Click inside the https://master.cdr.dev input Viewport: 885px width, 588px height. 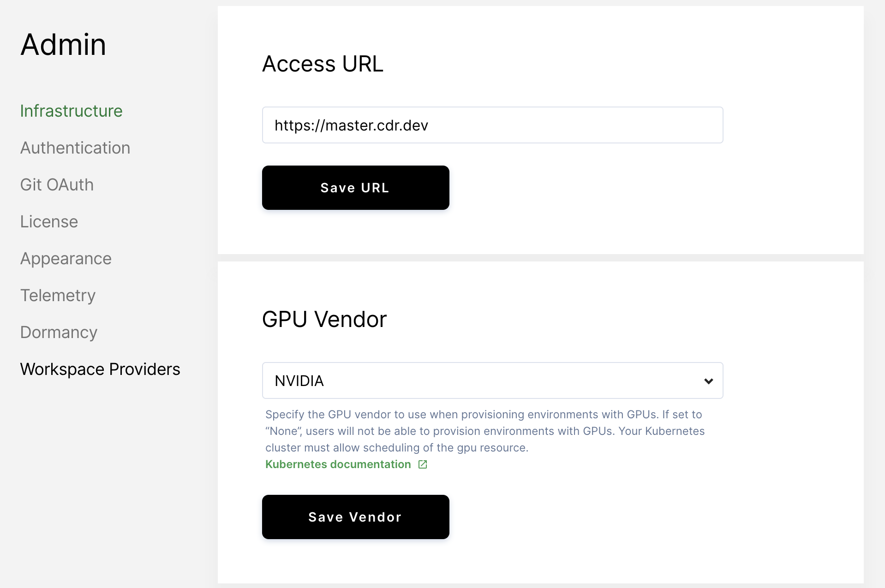(x=492, y=125)
